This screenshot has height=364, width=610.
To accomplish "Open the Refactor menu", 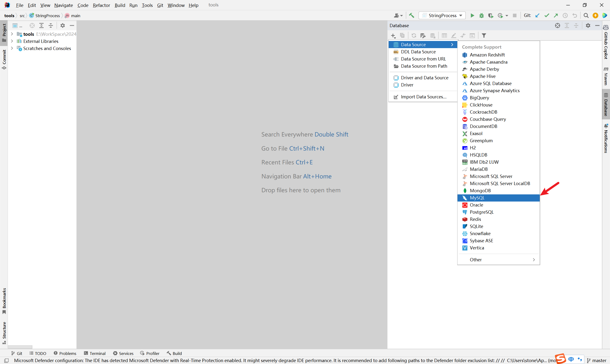I will pyautogui.click(x=101, y=5).
